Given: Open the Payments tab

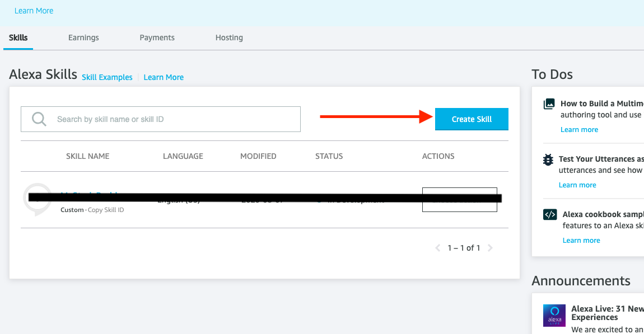Looking at the screenshot, I should click(x=157, y=37).
